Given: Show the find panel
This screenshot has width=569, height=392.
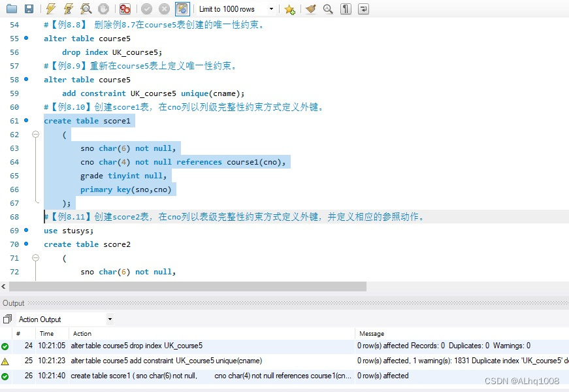Looking at the screenshot, I should (x=328, y=8).
